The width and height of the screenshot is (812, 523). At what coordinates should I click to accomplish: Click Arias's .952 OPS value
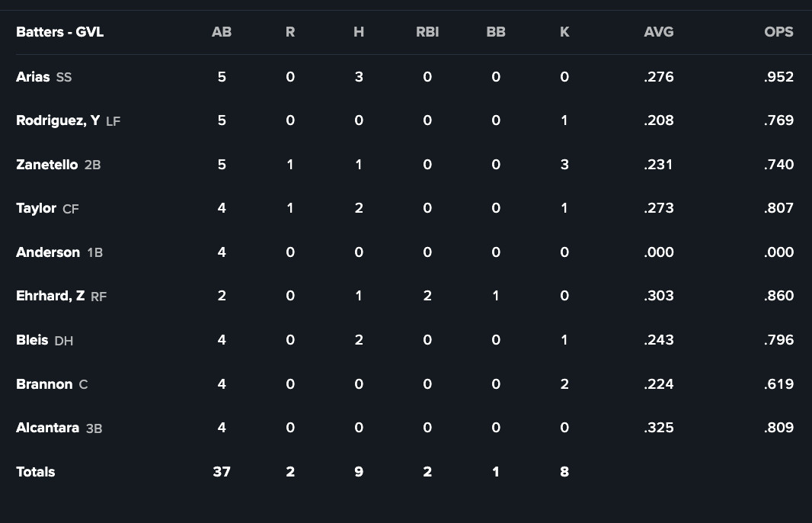coord(778,77)
